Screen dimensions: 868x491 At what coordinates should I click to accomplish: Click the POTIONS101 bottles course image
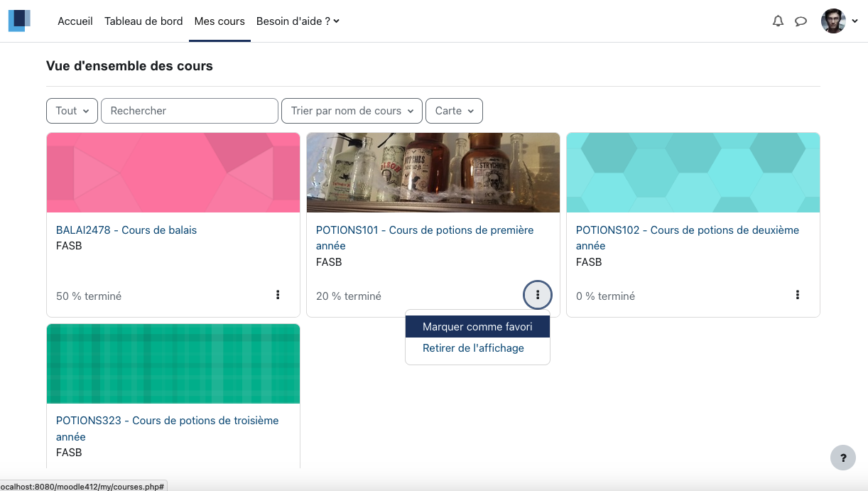[433, 173]
